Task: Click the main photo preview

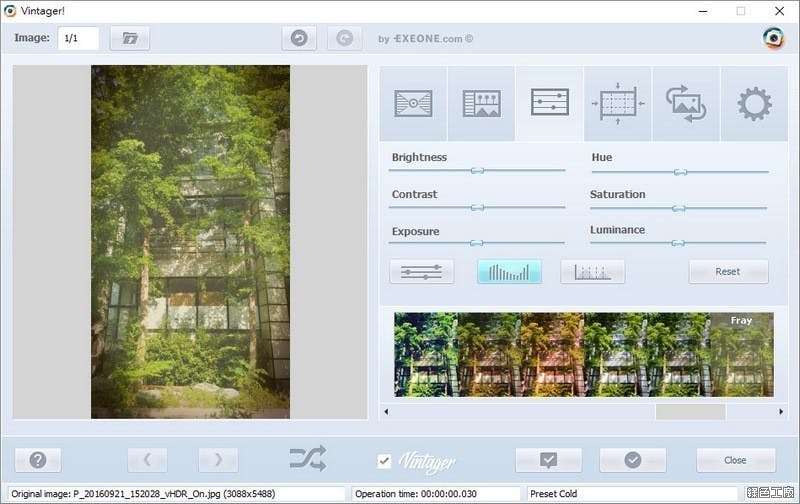Action: (x=190, y=242)
